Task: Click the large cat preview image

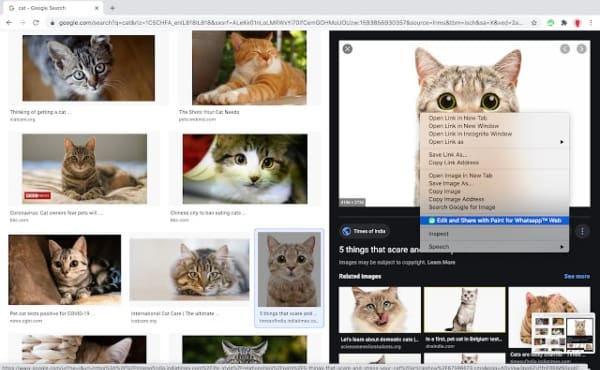Action: point(465,123)
